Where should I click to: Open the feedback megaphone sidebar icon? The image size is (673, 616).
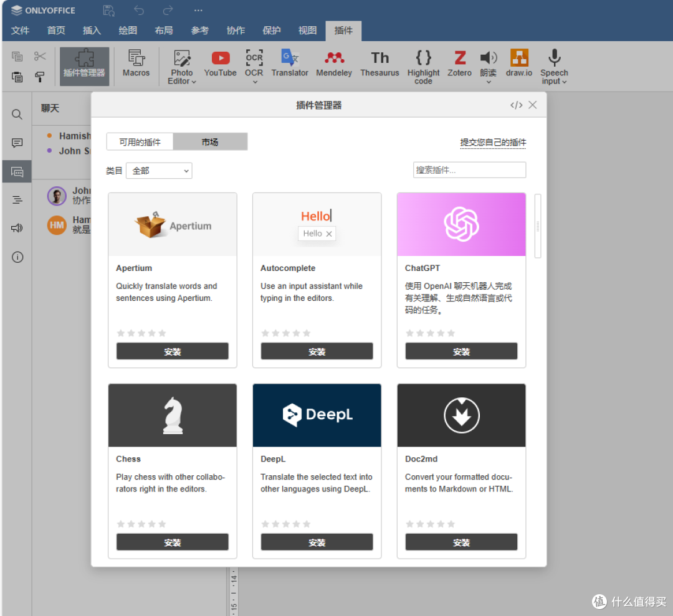[x=17, y=228]
